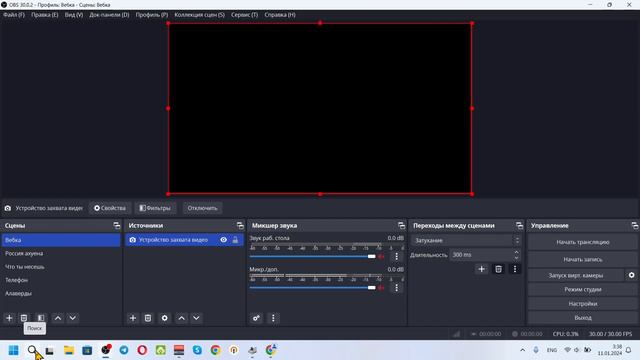Undock the Управление panel icon

click(635, 225)
